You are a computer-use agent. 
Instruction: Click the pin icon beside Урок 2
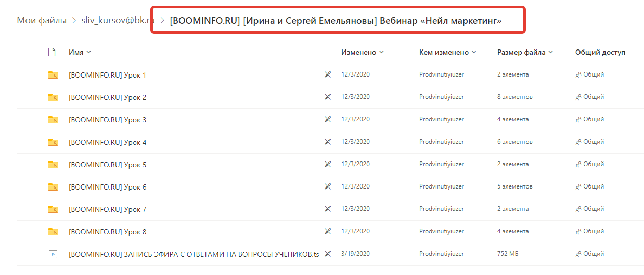328,97
